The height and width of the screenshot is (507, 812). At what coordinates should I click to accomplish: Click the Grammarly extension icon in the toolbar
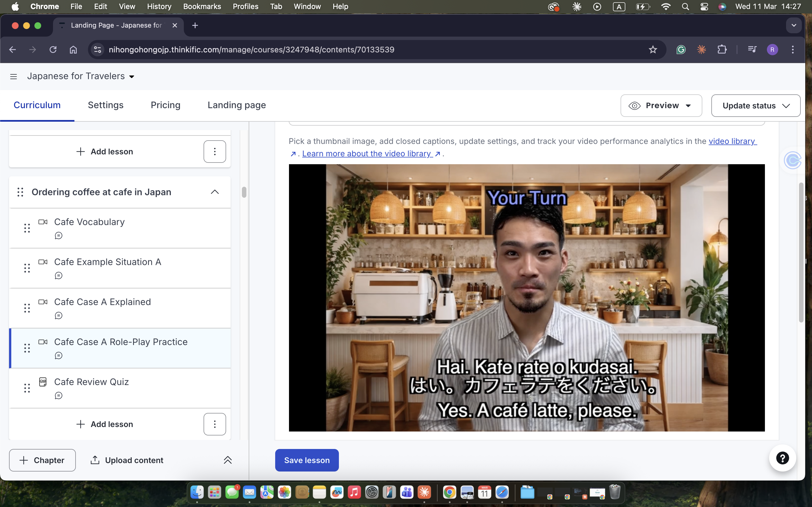coord(681,49)
